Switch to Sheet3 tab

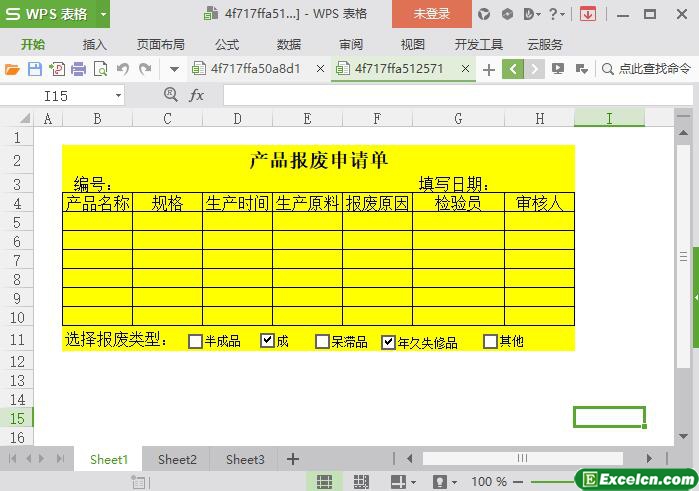coord(245,459)
